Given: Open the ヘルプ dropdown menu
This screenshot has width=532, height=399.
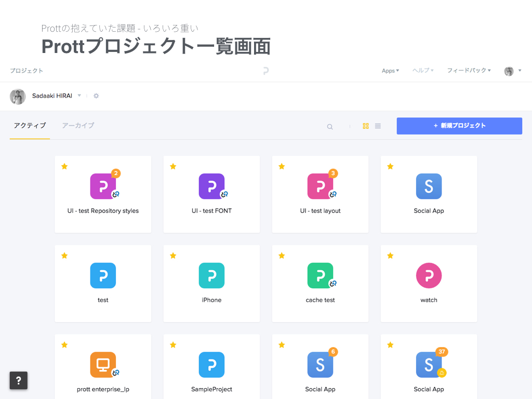Looking at the screenshot, I should pyautogui.click(x=423, y=70).
